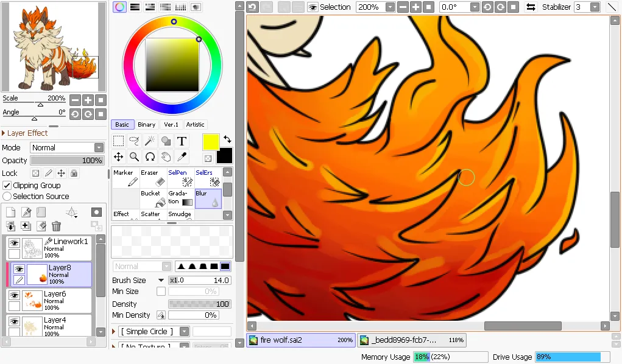Click the Undo arrow in top toolbar
This screenshot has height=364, width=622.
pyautogui.click(x=253, y=7)
